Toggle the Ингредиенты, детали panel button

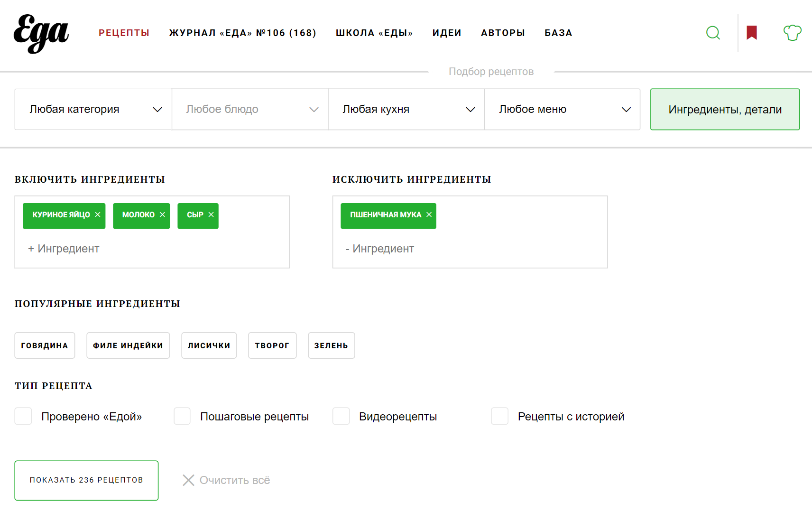[725, 109]
